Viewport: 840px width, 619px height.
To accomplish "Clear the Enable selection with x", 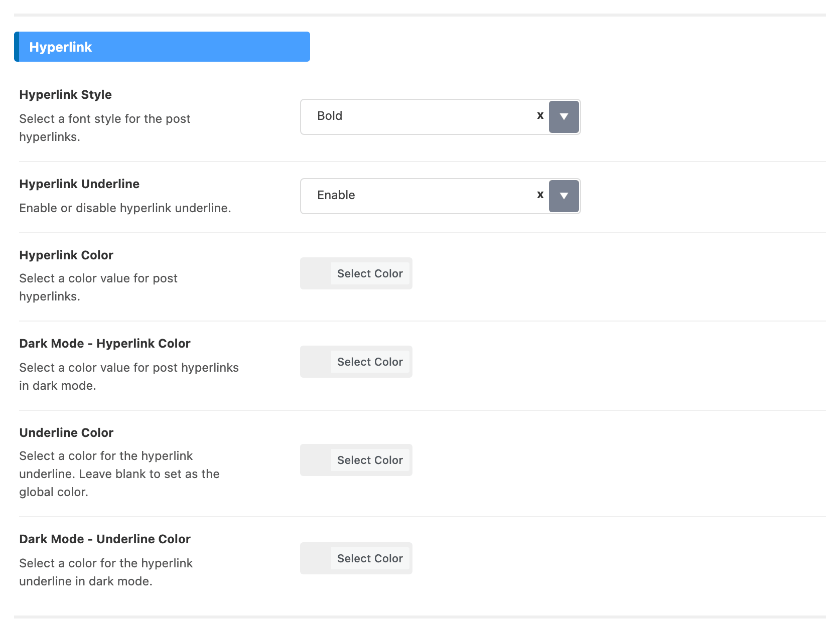I will [540, 195].
